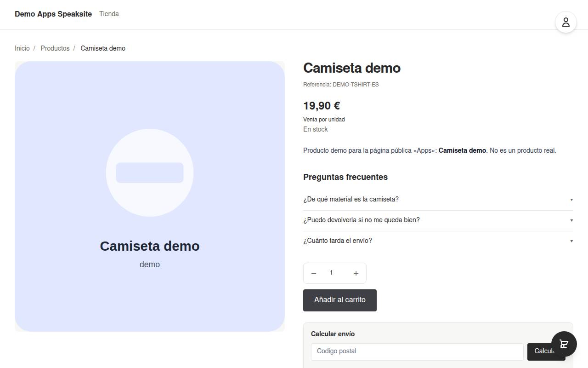Viewport: 588px width, 368px height.
Task: Open the floating shopping cart
Action: 564,344
